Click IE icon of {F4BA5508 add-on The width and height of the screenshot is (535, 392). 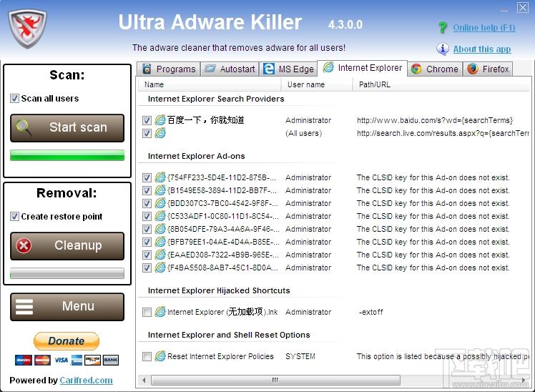(160, 268)
